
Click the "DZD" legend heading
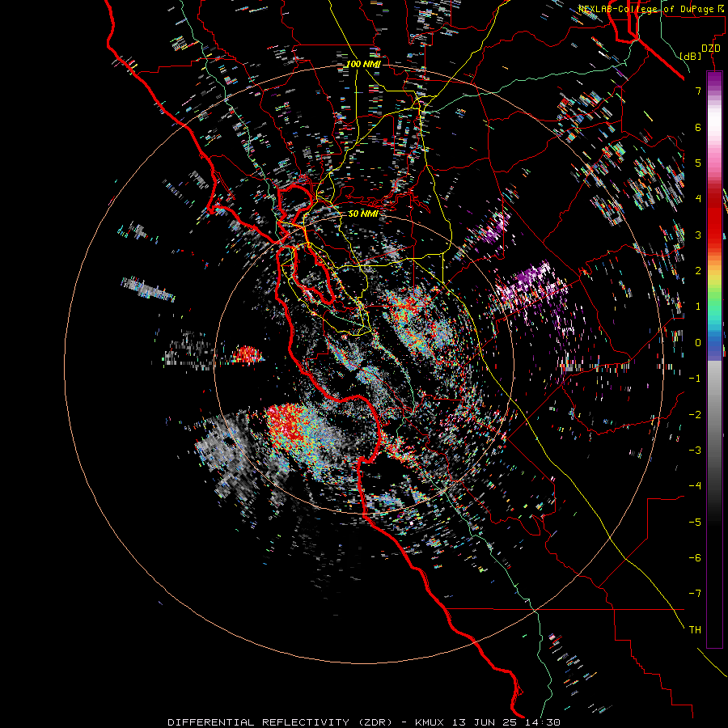[x=711, y=49]
